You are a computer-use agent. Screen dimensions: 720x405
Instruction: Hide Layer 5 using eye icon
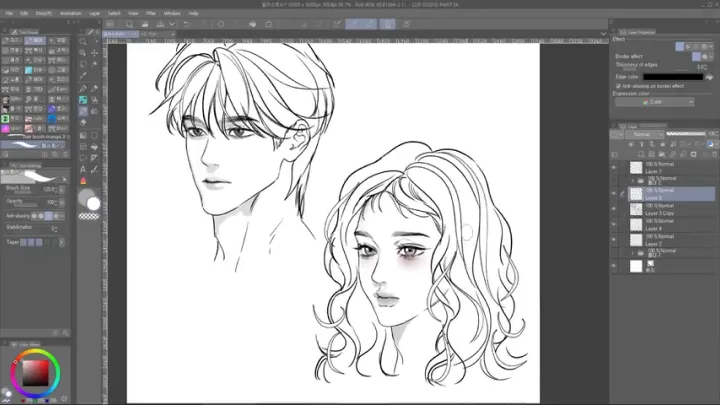tap(614, 194)
